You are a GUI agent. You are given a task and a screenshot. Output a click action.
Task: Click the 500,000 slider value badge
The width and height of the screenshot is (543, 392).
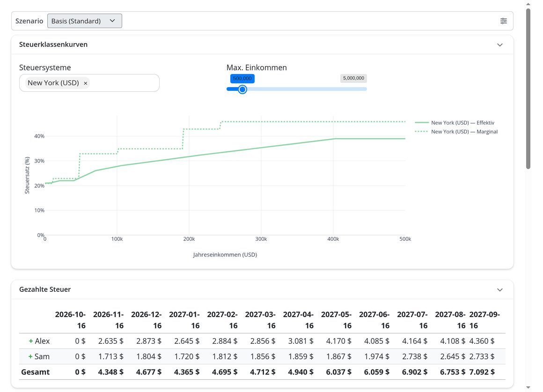point(242,78)
